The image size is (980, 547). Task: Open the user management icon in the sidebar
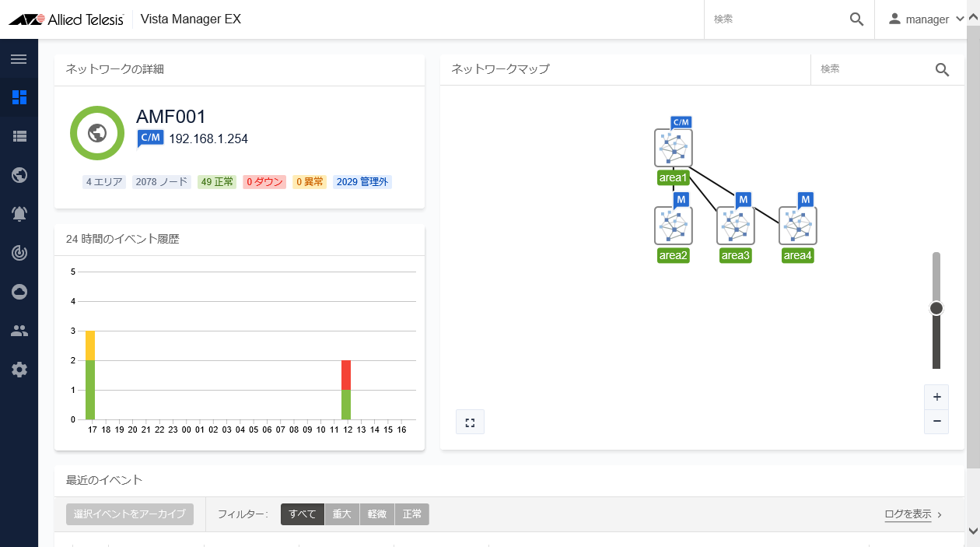coord(19,331)
